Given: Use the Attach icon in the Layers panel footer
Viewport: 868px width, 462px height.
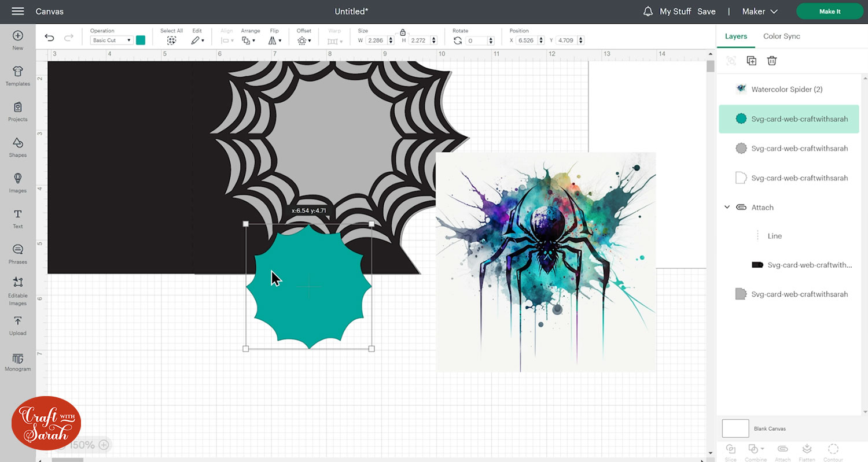Looking at the screenshot, I should tap(782, 448).
